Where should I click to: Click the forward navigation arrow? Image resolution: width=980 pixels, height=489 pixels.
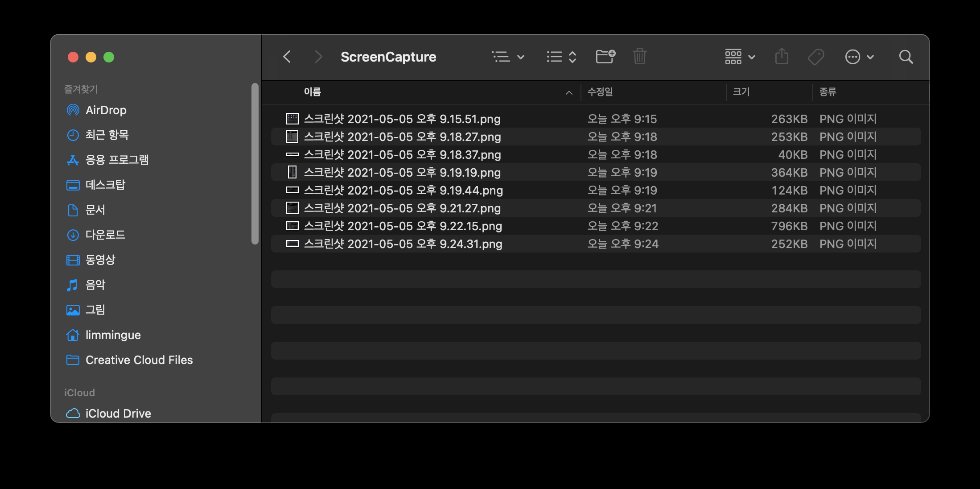318,57
